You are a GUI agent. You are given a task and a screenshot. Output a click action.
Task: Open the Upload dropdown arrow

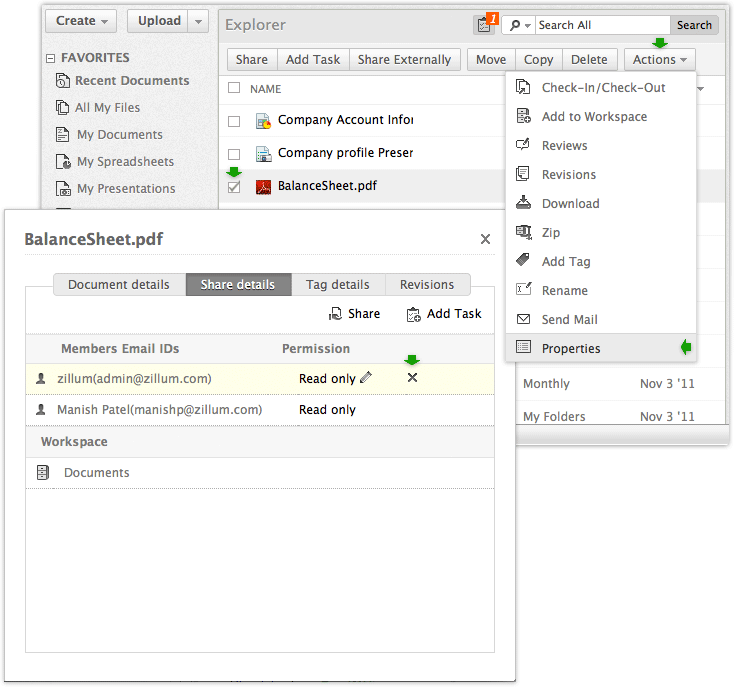(x=198, y=21)
